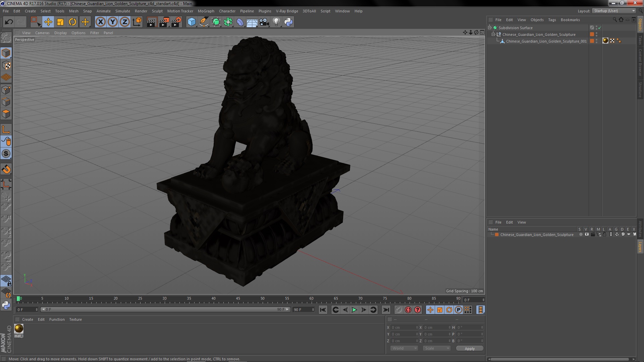Toggle layer visibility eye in Layers panel
Viewport: 644px width, 362px height.
pos(587,234)
